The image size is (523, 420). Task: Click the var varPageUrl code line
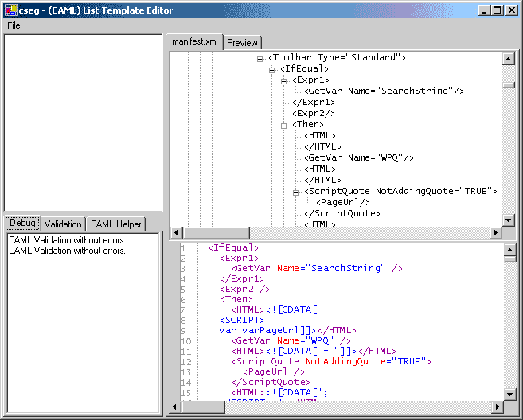287,330
